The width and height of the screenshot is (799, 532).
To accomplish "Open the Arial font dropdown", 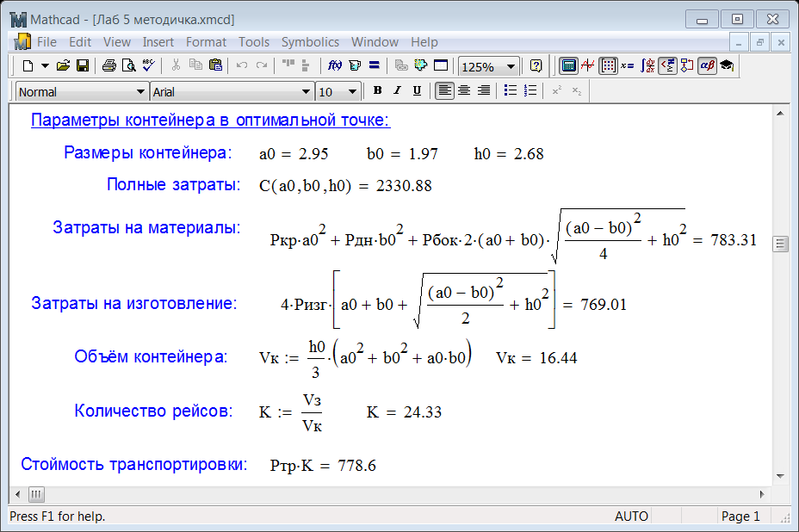I will (307, 92).
